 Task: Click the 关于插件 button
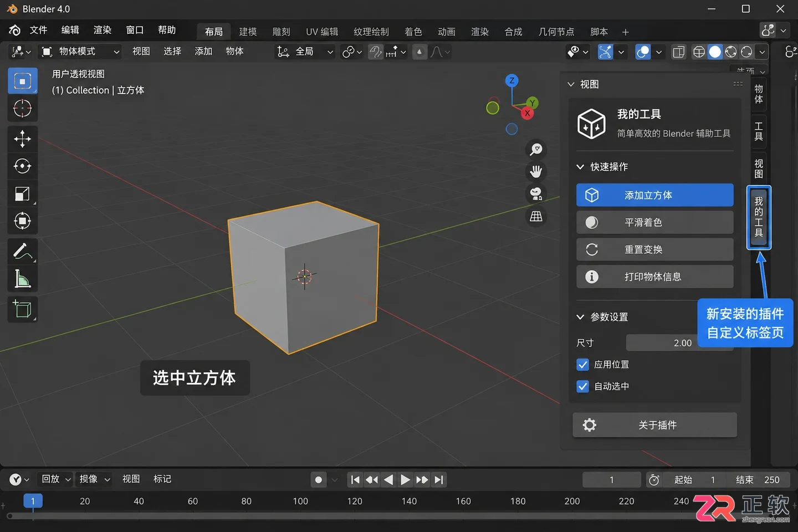654,425
